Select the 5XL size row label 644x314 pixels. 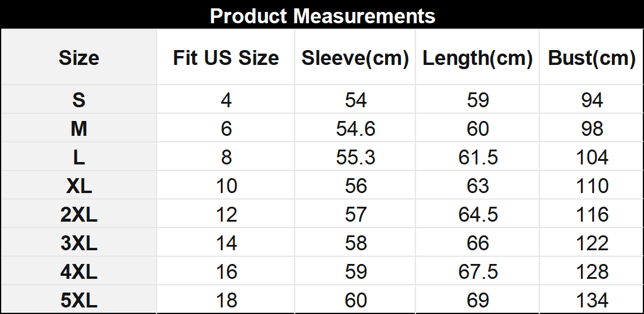(79, 300)
